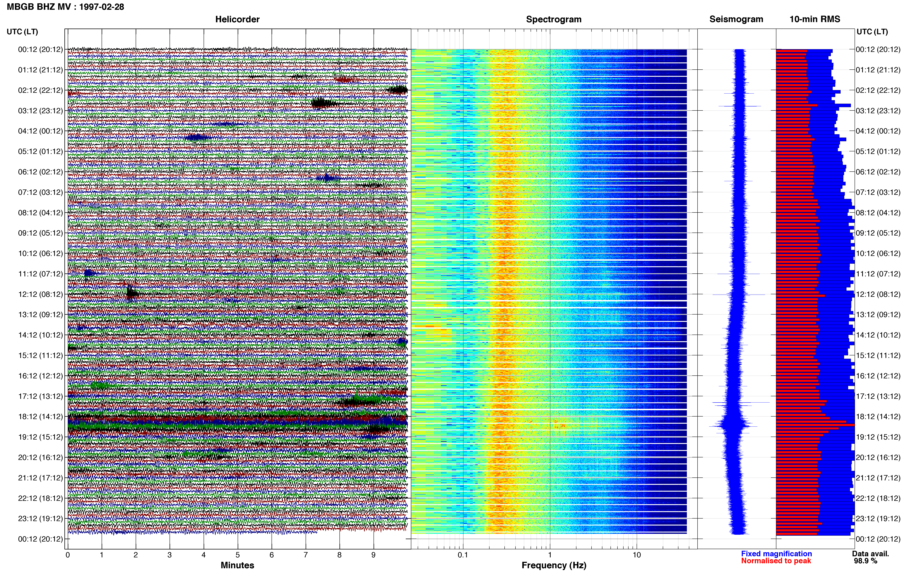Click the left time label '05:12 (01:12)'

click(x=41, y=151)
